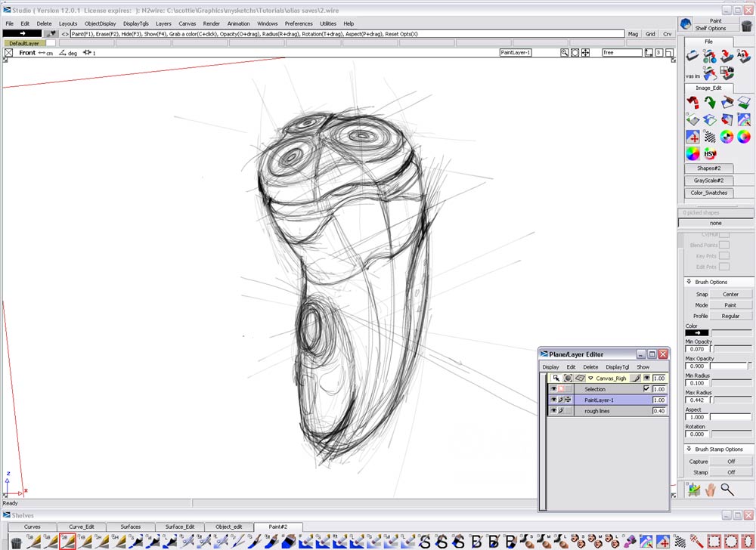The width and height of the screenshot is (756, 550).
Task: Select the HSV color tool icon
Action: pos(710,154)
